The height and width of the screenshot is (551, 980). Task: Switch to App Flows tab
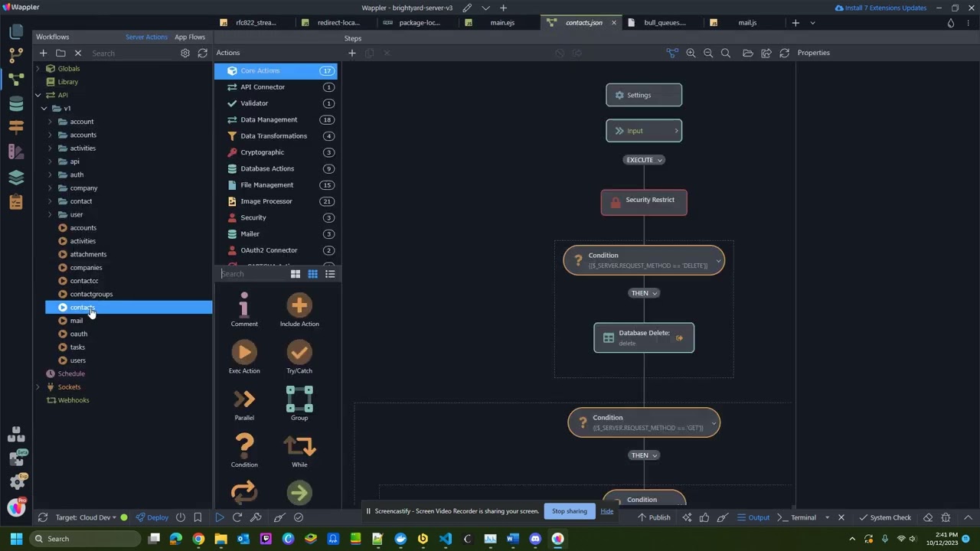coord(190,37)
